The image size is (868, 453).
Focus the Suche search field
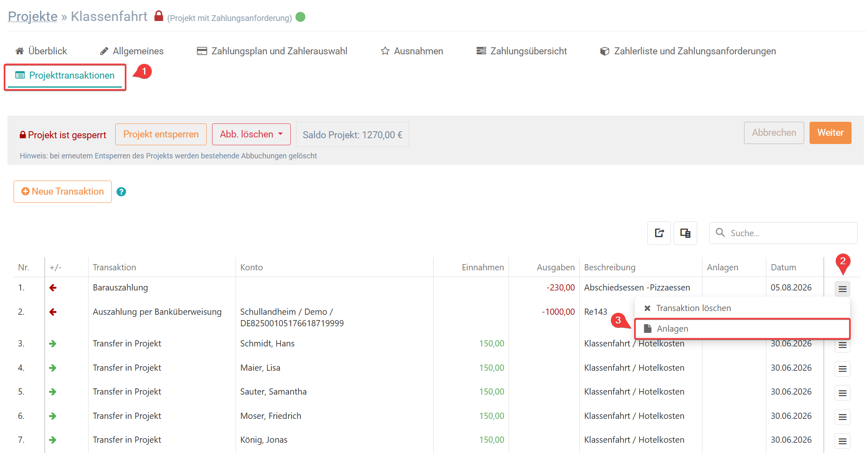(x=783, y=233)
